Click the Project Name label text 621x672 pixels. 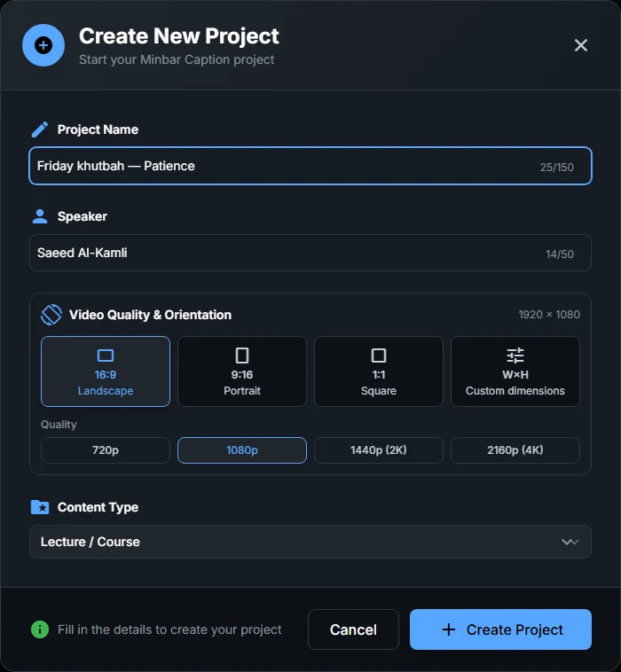[x=98, y=129]
